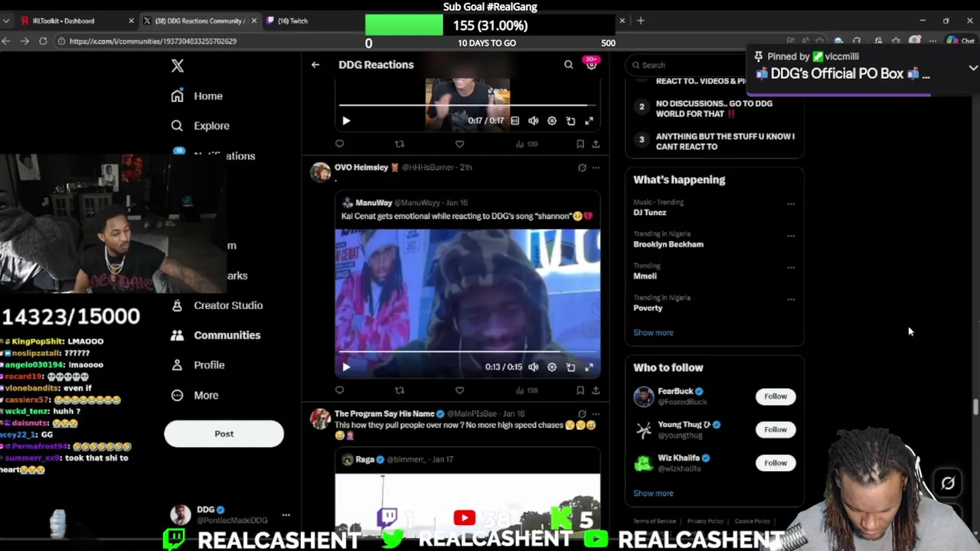Share the post with 139 views
This screenshot has width=980, height=551.
(596, 144)
